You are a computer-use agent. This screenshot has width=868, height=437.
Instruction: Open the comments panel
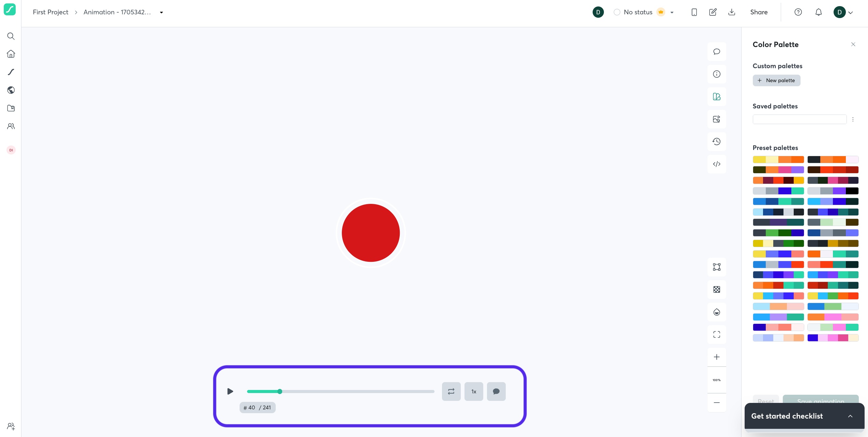(717, 51)
